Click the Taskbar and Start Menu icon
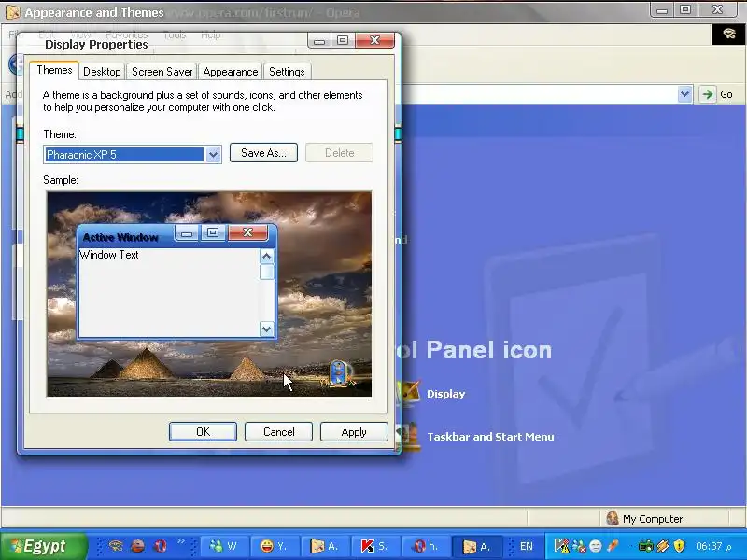 (409, 436)
